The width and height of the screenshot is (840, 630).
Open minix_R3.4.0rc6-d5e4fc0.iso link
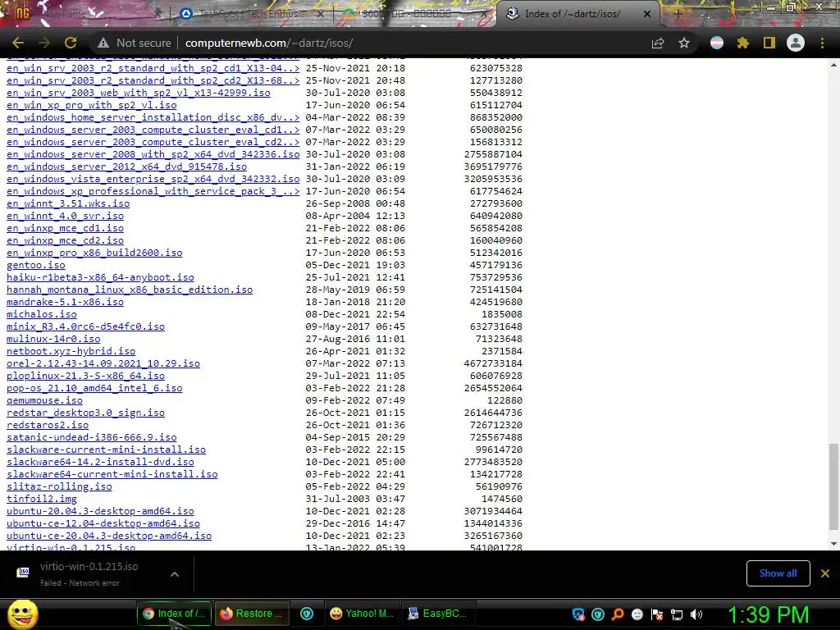[85, 326]
